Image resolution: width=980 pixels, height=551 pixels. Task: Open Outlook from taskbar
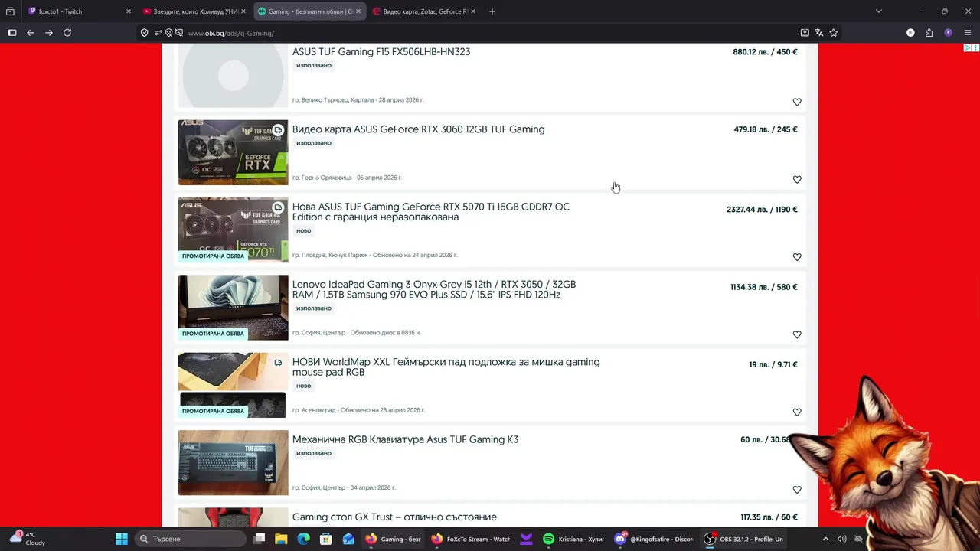tap(348, 539)
